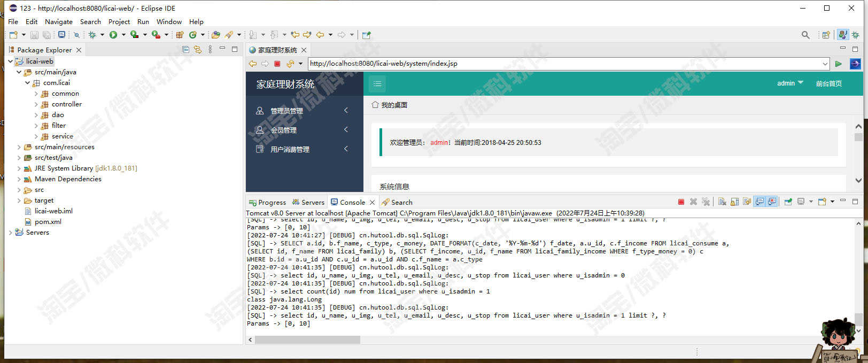
Task: Click the internal browser back arrow
Action: click(252, 64)
